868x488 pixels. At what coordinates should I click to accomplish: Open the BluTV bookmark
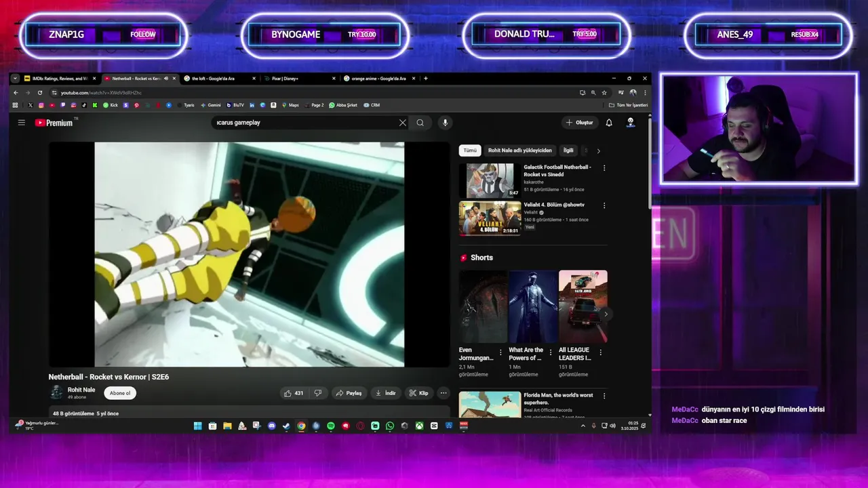[x=235, y=105]
